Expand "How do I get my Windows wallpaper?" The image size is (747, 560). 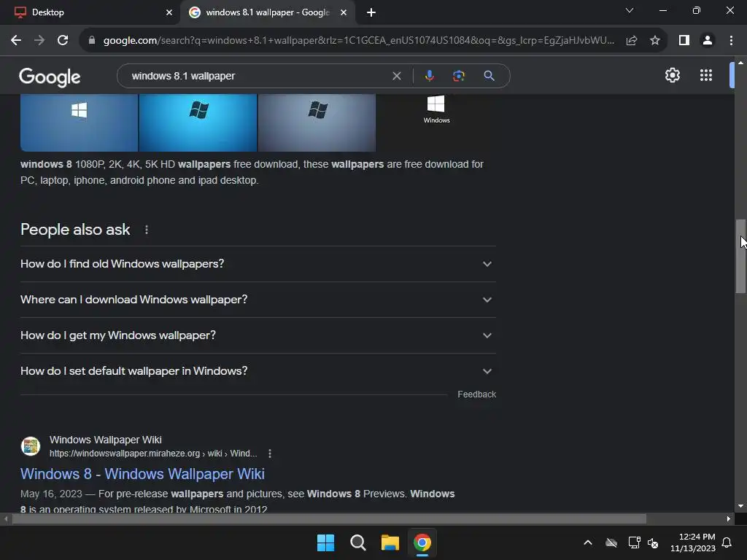pos(258,335)
